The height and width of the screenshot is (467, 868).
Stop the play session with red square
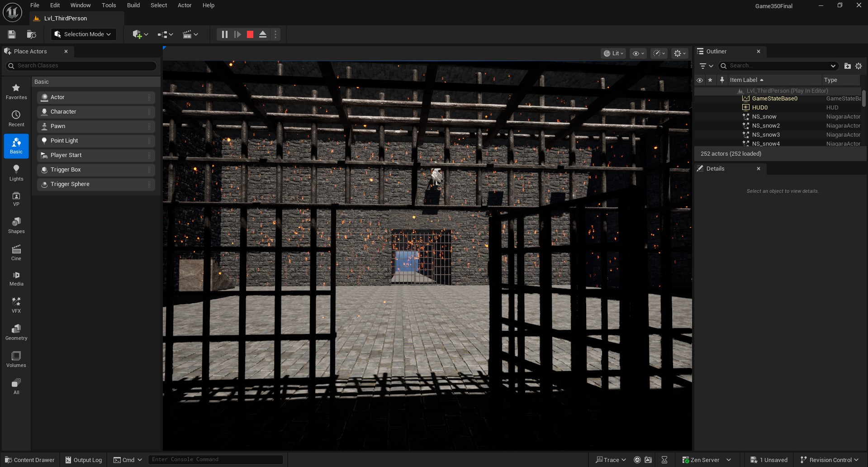250,34
